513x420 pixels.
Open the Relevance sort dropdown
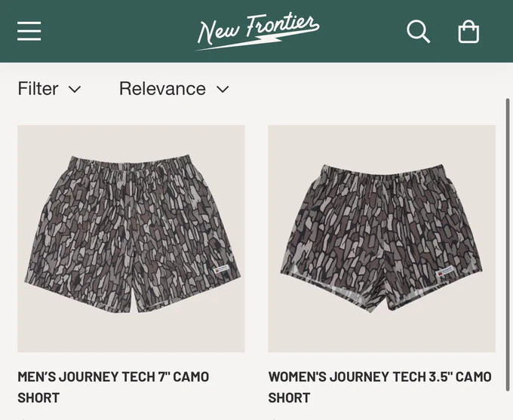[x=174, y=89]
